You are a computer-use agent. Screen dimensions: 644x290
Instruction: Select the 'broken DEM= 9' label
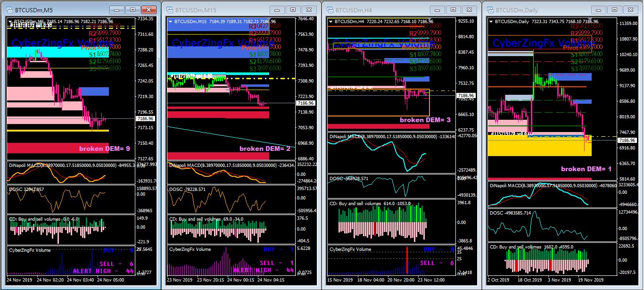tap(104, 149)
